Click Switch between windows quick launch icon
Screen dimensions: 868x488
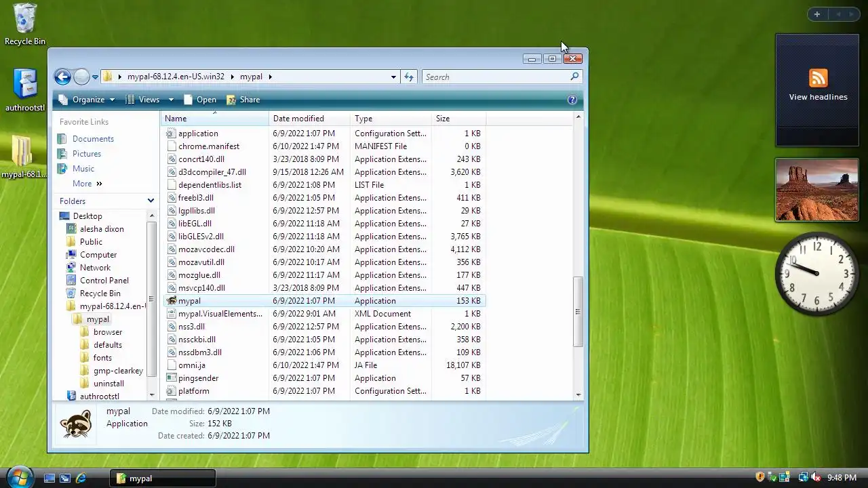click(x=65, y=478)
